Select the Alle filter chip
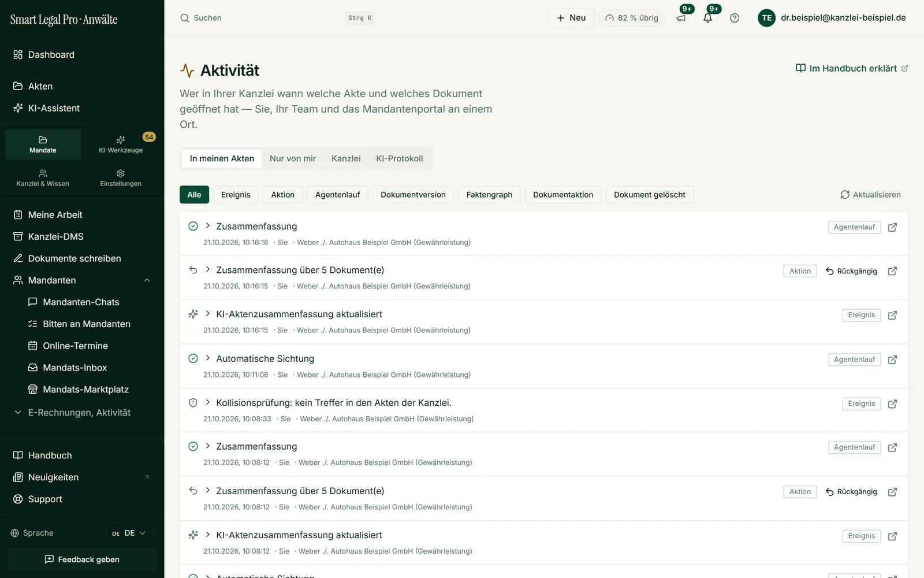 pyautogui.click(x=194, y=195)
